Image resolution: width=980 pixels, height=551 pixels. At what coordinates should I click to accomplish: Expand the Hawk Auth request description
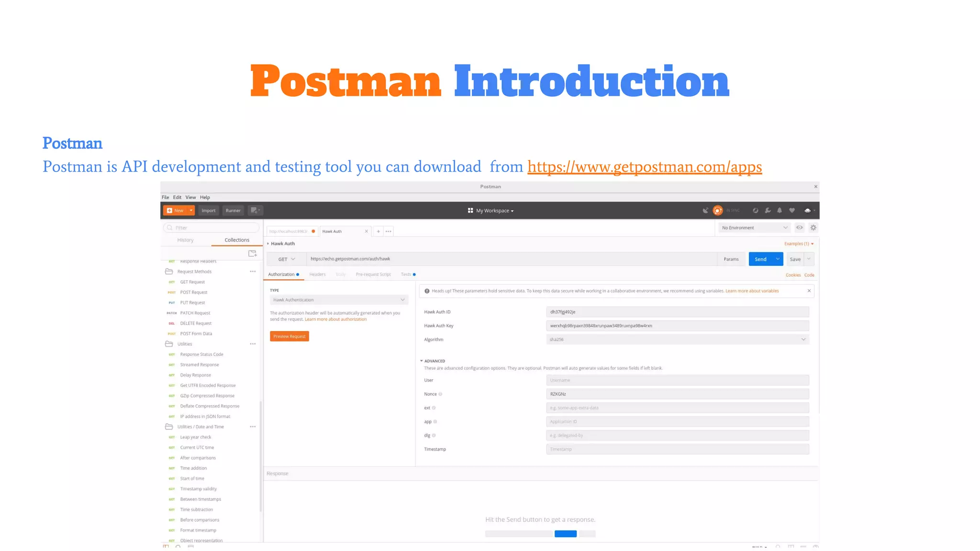[268, 244]
